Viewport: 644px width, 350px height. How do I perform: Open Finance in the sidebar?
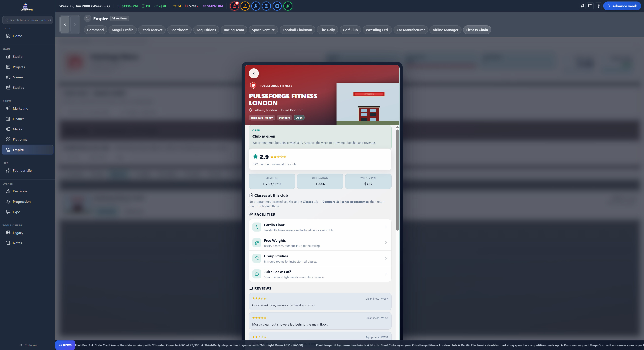coord(28,119)
